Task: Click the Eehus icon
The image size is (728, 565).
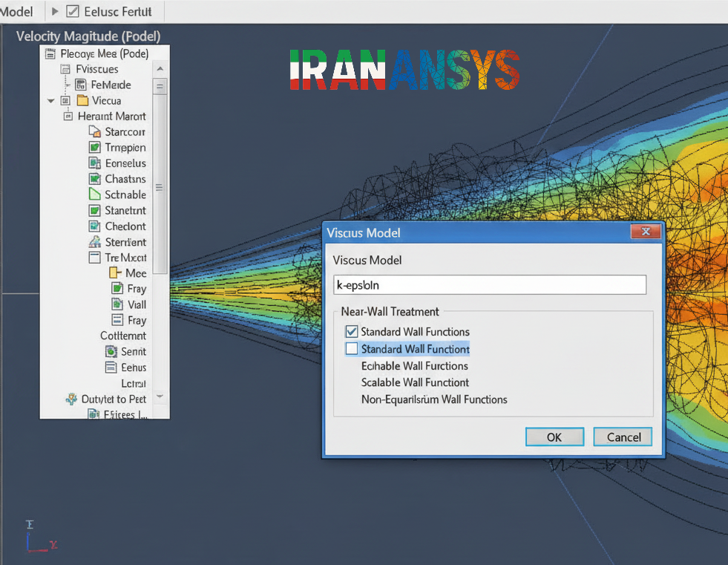Action: point(111,368)
